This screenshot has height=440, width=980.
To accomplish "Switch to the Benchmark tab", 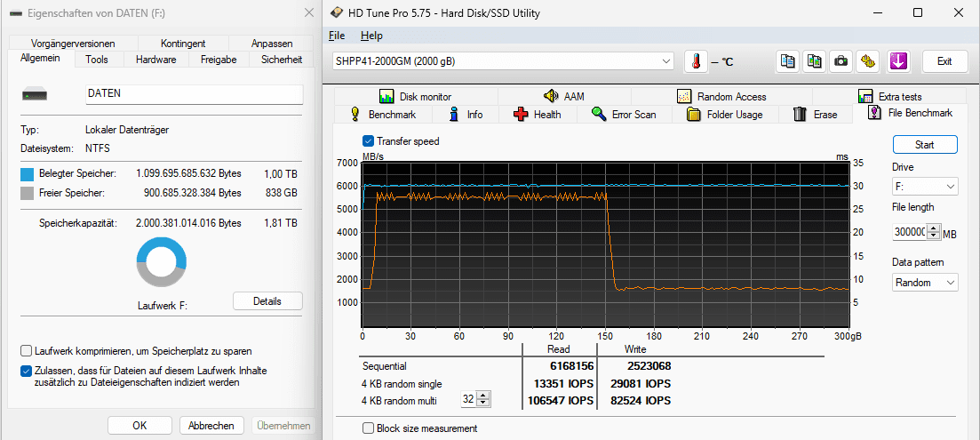I will point(384,115).
